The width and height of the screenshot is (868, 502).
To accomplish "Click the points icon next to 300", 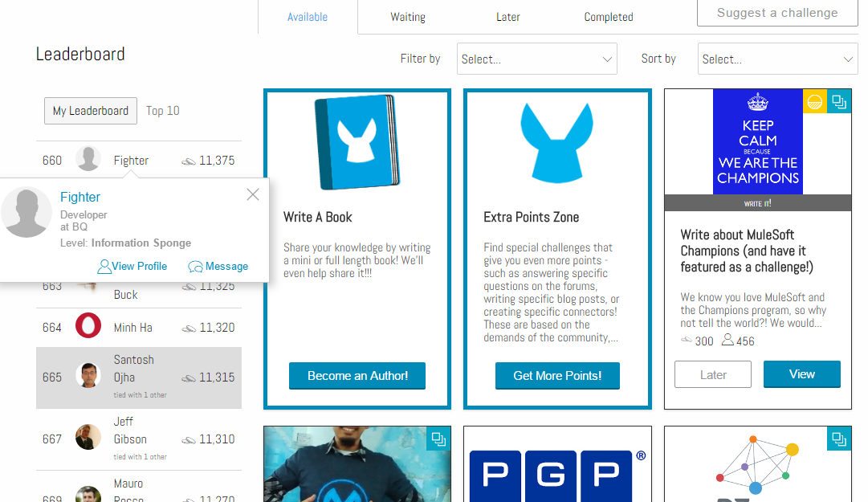I will point(687,340).
